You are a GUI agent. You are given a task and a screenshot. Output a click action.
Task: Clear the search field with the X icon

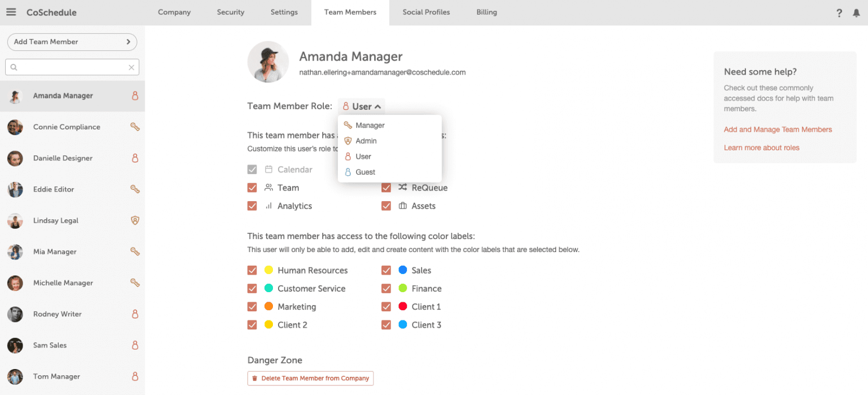(x=131, y=67)
